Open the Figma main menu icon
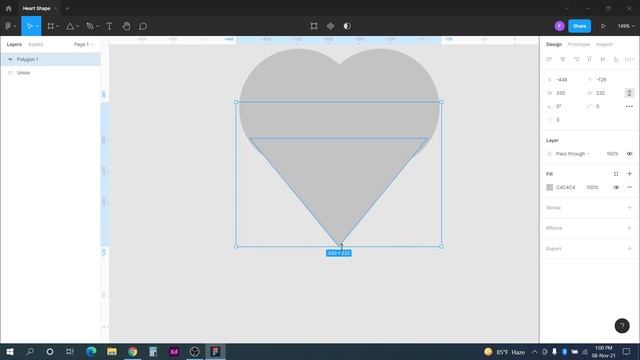Viewport: 640px width, 360px height. tap(8, 26)
